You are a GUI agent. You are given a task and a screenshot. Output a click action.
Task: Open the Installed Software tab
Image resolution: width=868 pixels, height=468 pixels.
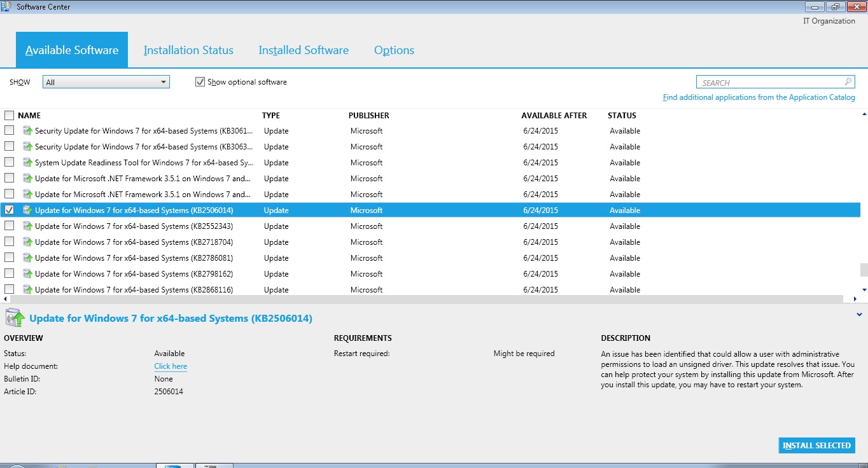(x=304, y=50)
